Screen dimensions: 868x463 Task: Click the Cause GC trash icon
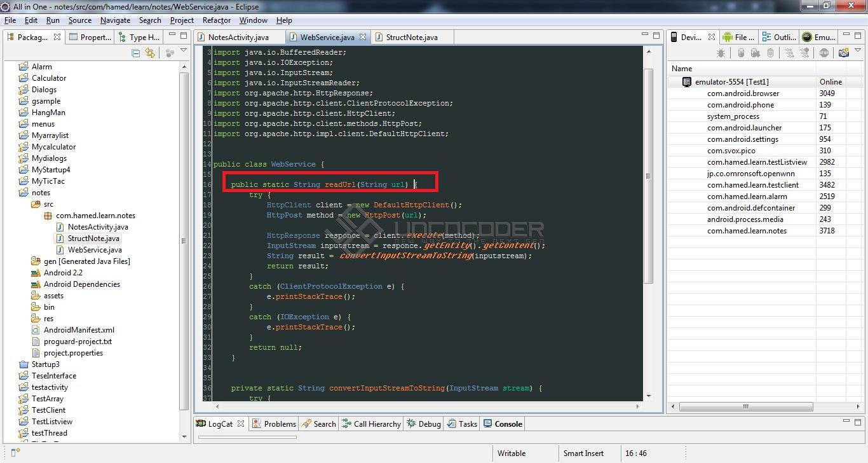point(770,53)
